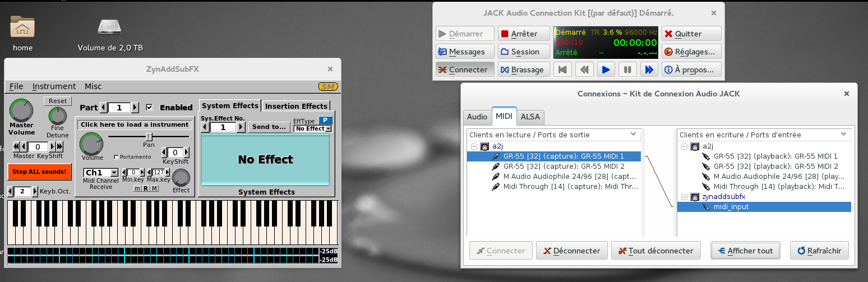The width and height of the screenshot is (868, 282).
Task: Click the Master KeyShift value field
Action: (x=38, y=147)
